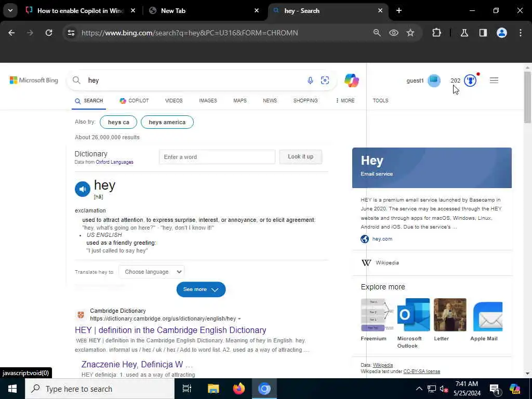Screen dimensions: 532x399
Task: Click the Enter a word field
Action: click(217, 157)
